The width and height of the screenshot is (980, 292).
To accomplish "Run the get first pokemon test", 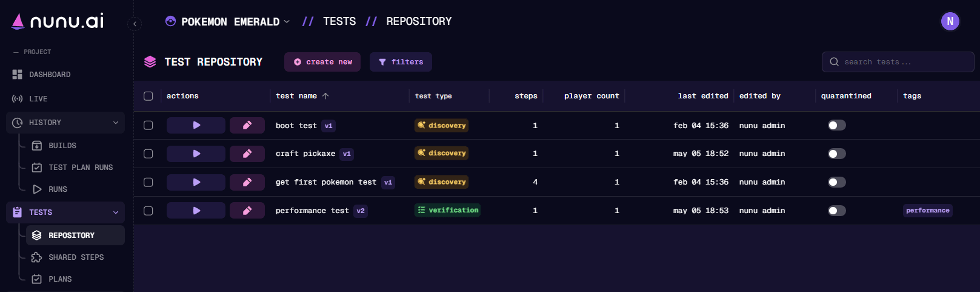I will tap(196, 182).
